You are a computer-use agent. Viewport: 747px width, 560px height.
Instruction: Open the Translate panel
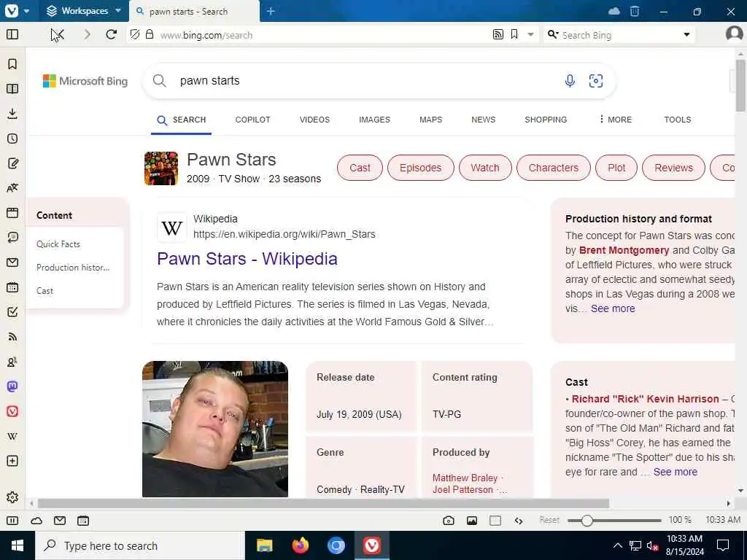click(12, 188)
